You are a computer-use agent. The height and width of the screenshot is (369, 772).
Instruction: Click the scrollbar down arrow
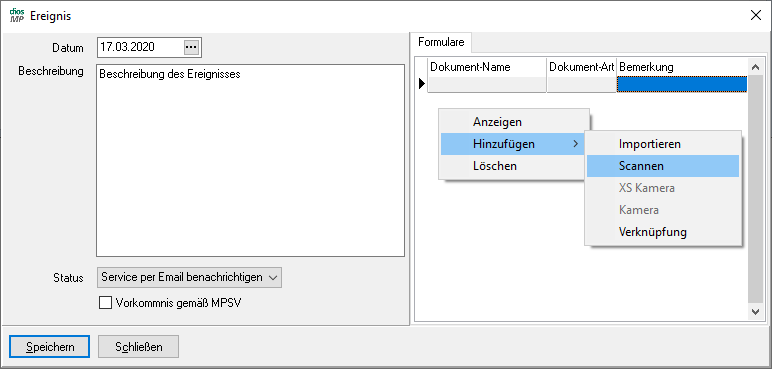click(755, 311)
